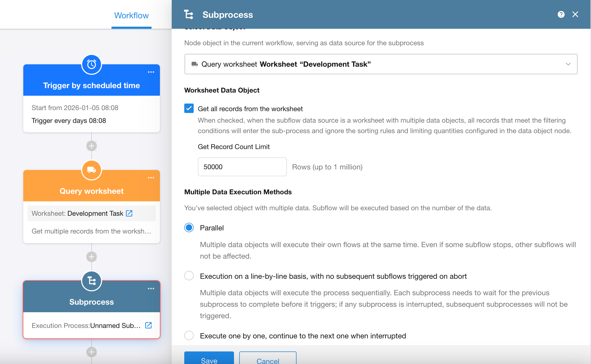Click the scheduled time clock icon
This screenshot has height=364, width=591.
click(91, 64)
